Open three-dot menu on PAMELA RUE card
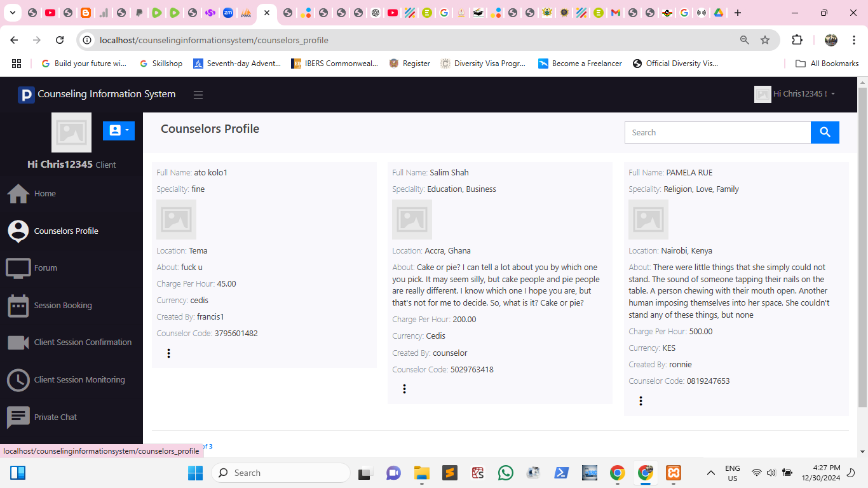This screenshot has height=488, width=868. pos(641,401)
